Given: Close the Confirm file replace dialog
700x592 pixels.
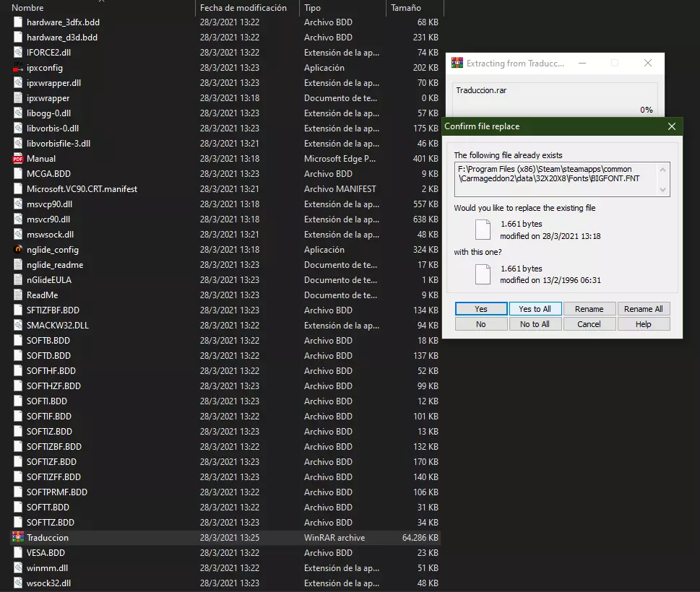Looking at the screenshot, I should point(671,126).
